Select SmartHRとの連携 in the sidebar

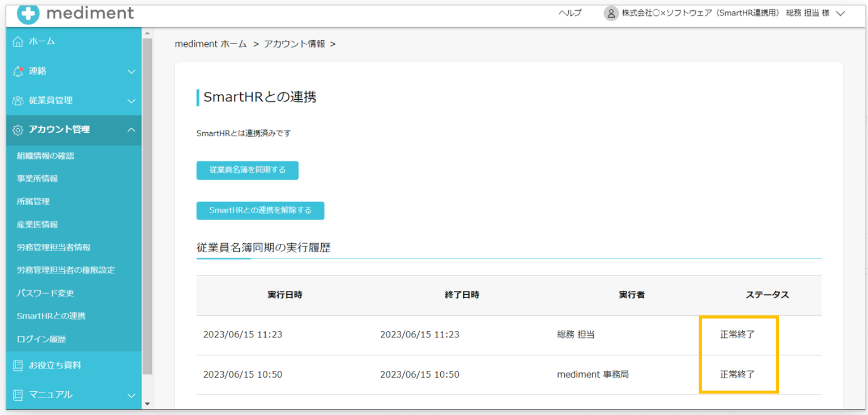[x=51, y=316]
